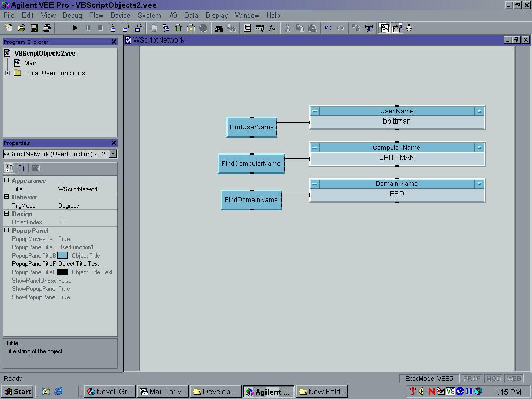Open the WScriptNetwork object selector dropdown
Screen dimensions: 532x399
[x=113, y=154]
